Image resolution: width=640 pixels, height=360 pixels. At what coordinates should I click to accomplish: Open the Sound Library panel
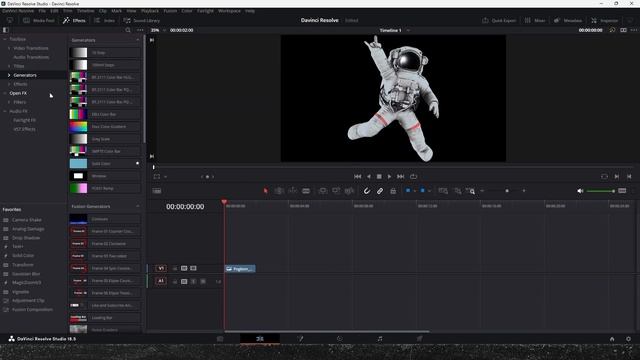(x=141, y=20)
